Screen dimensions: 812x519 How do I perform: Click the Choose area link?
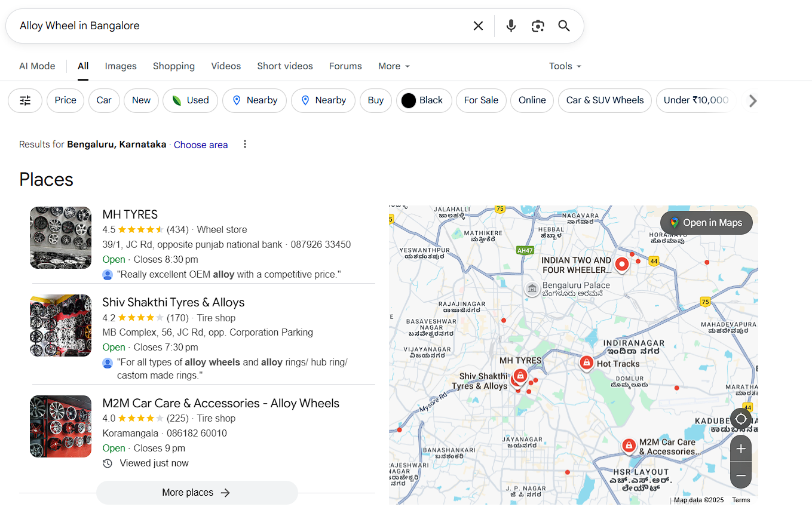click(201, 144)
